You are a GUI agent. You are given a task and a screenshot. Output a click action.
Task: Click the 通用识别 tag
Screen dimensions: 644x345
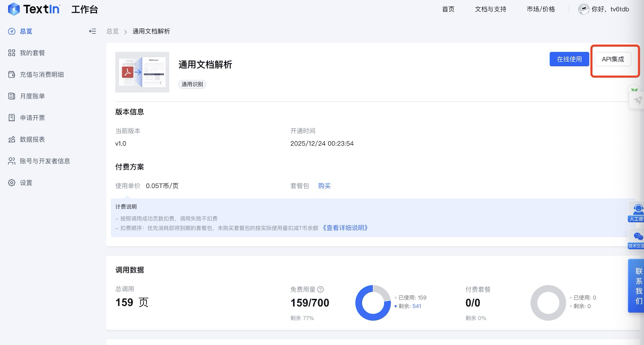point(192,84)
